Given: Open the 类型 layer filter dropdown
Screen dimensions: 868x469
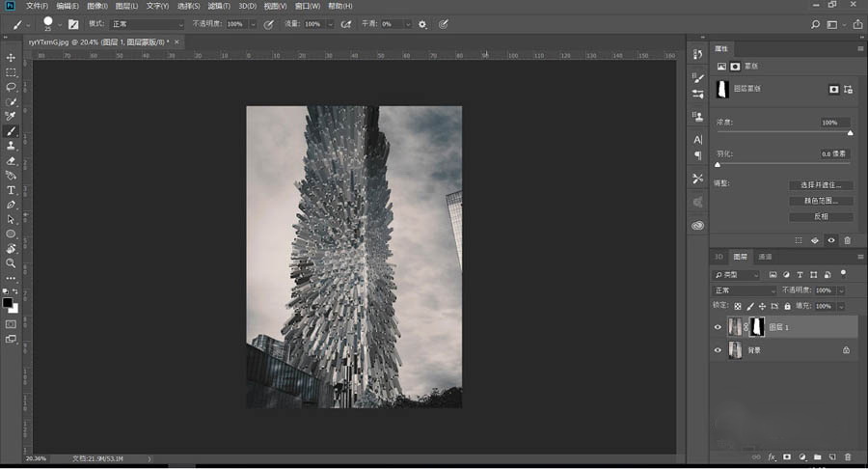Looking at the screenshot, I should [738, 275].
